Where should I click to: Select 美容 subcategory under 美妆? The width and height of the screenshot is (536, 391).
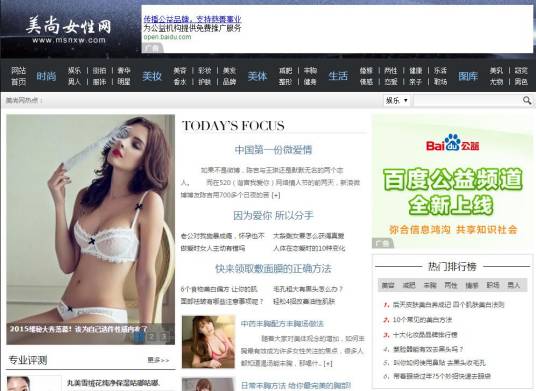[x=180, y=70]
